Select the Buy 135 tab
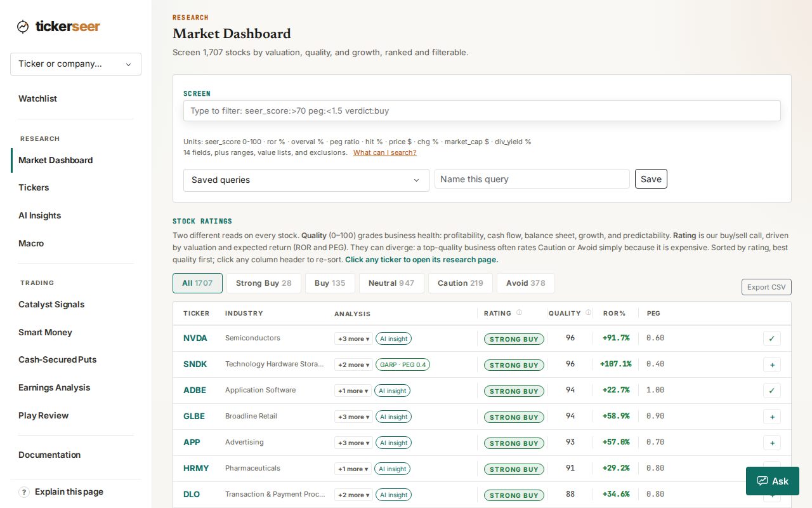Viewport: 812px width, 508px height. click(x=330, y=283)
